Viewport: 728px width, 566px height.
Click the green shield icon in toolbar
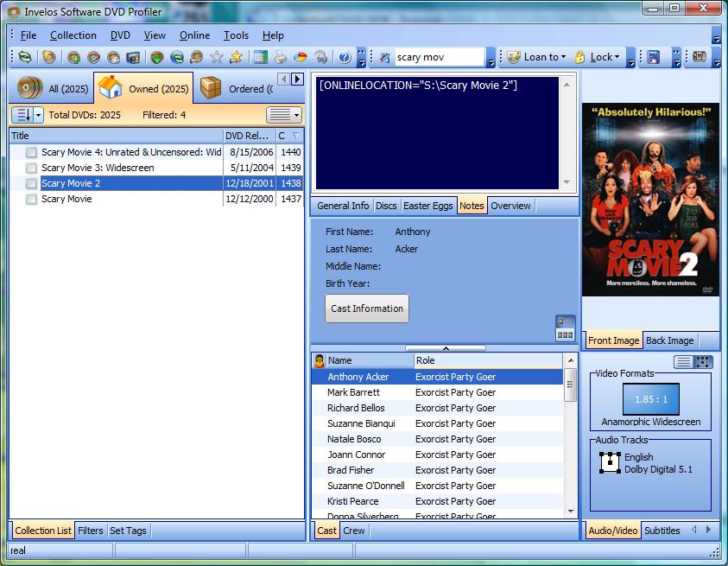[x=156, y=58]
